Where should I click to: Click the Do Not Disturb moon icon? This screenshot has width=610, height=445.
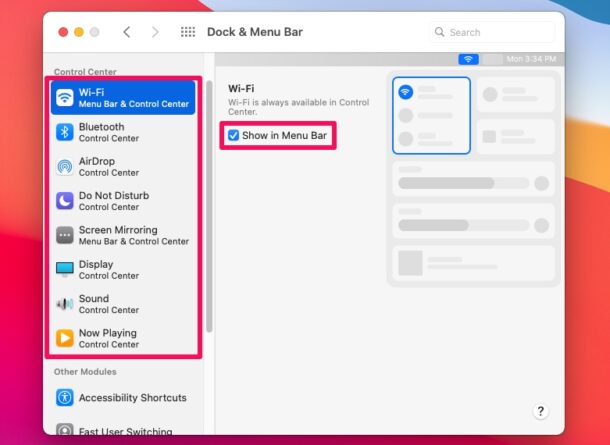[65, 201]
